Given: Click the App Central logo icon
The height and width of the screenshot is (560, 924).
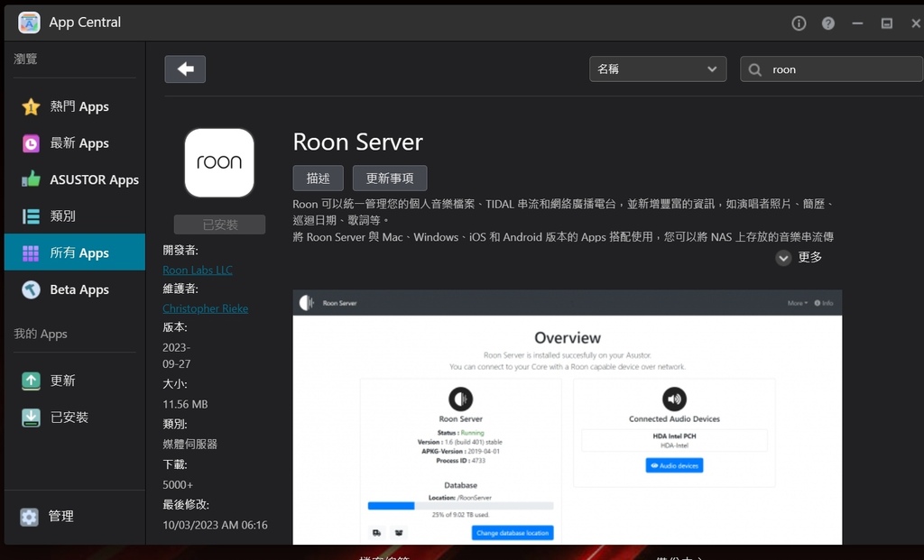Looking at the screenshot, I should tap(29, 23).
